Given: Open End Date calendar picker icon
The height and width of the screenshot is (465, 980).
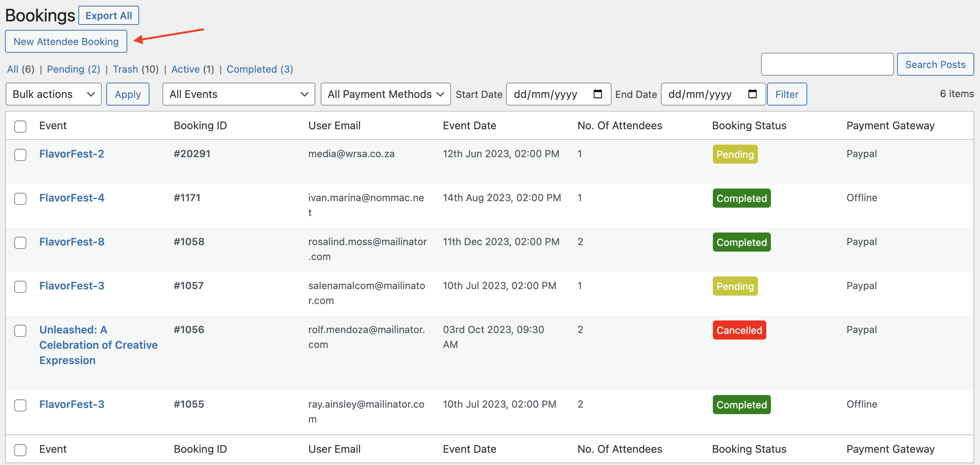Looking at the screenshot, I should [752, 94].
